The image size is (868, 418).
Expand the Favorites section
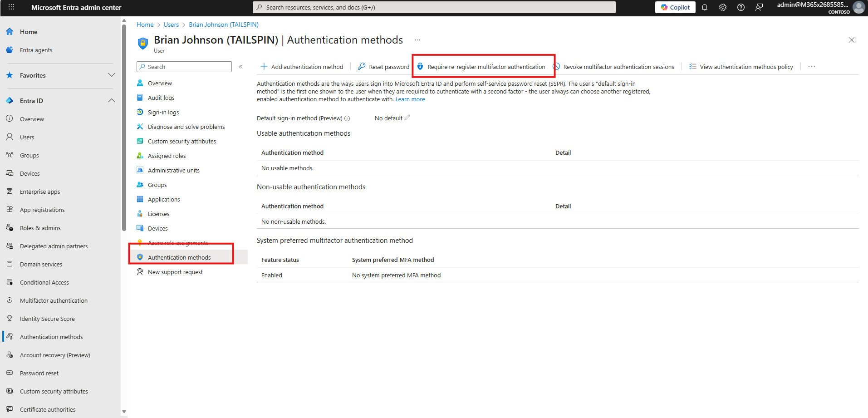111,75
